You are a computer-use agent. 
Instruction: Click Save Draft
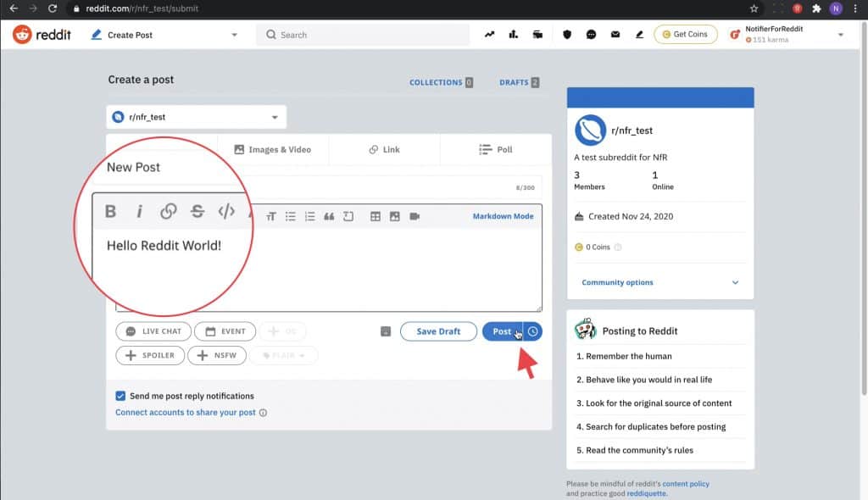438,331
